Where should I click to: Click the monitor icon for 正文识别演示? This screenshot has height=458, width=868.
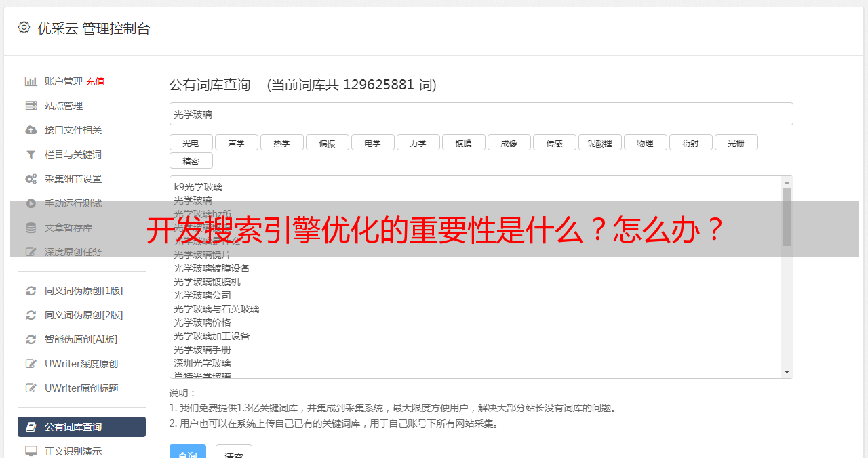click(x=31, y=451)
